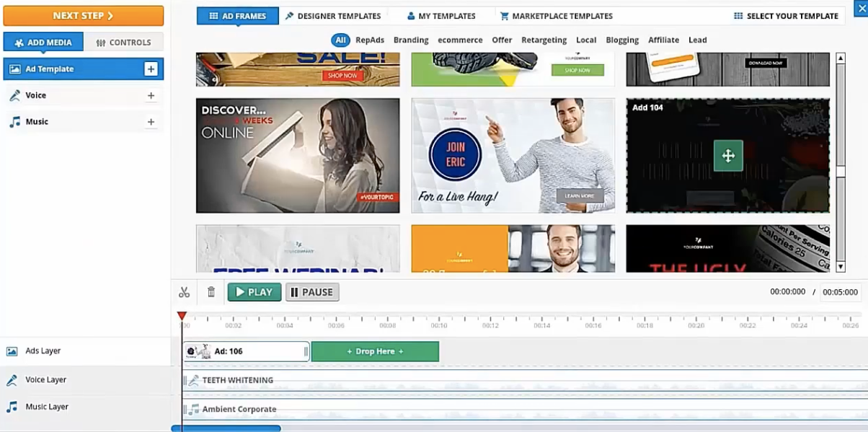The height and width of the screenshot is (432, 868).
Task: Click the red timeline playhead marker
Action: coord(182,316)
